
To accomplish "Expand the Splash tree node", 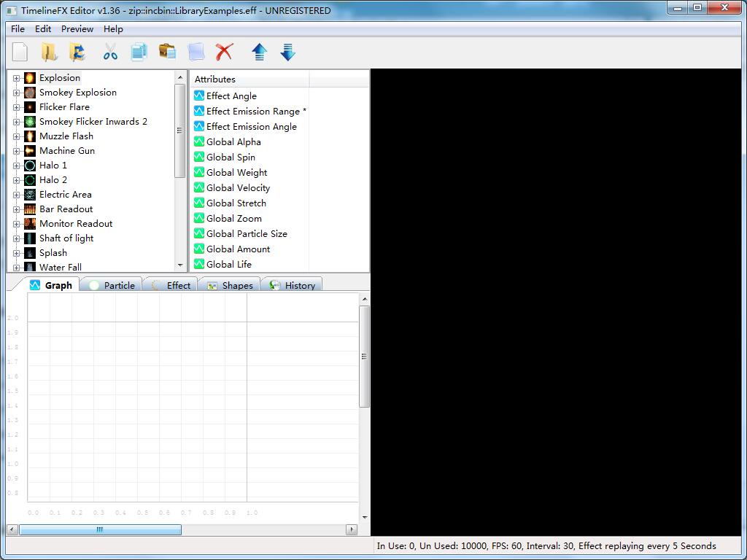I will pos(16,253).
